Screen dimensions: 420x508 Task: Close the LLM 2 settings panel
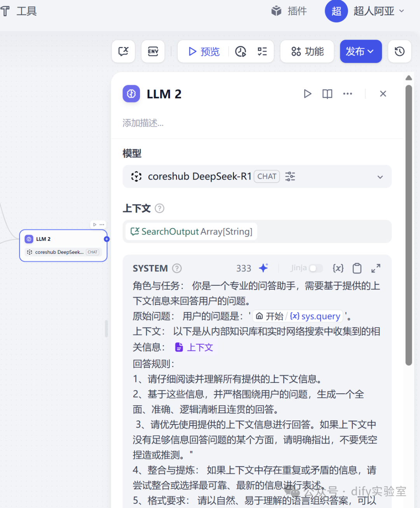(x=383, y=94)
